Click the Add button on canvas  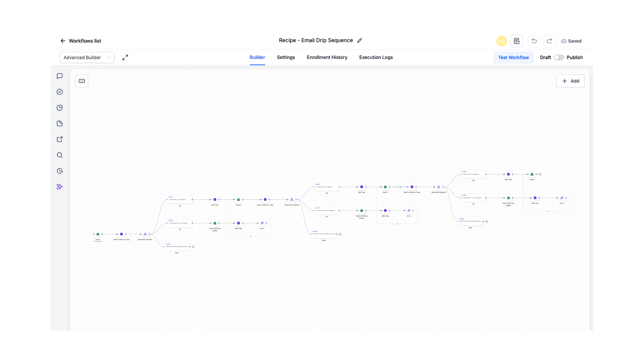(x=570, y=81)
